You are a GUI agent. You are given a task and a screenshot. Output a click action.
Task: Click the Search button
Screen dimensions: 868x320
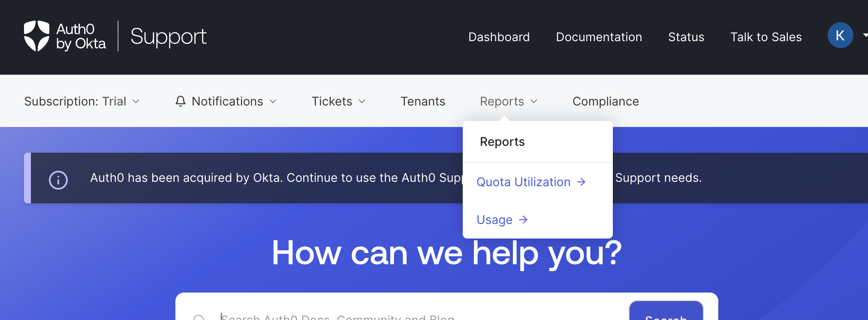point(666,311)
